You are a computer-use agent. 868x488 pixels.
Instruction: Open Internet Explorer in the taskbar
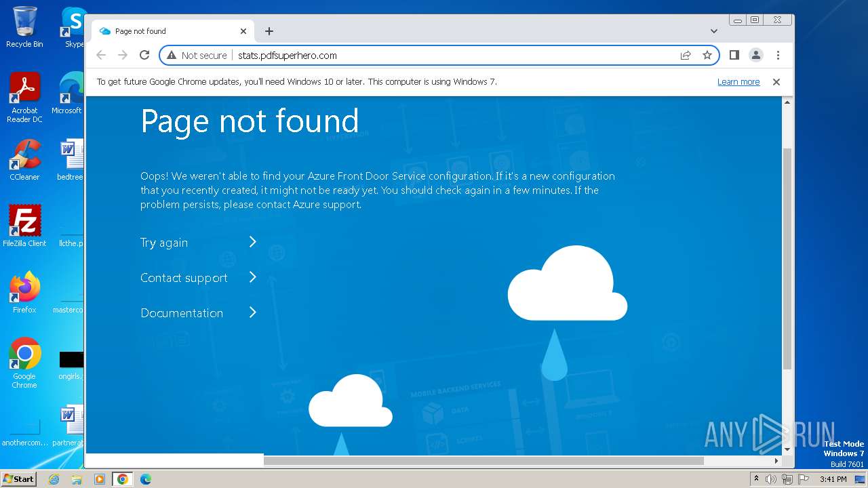[54, 479]
